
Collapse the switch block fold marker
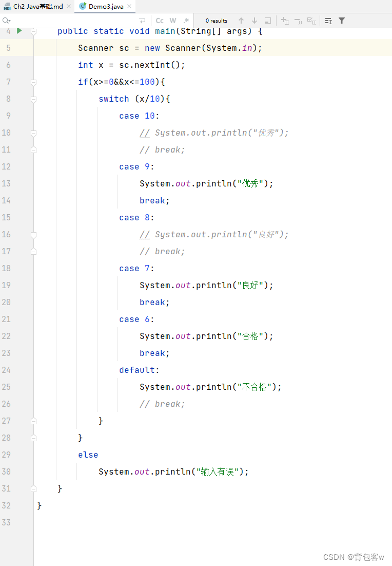pyautogui.click(x=33, y=99)
